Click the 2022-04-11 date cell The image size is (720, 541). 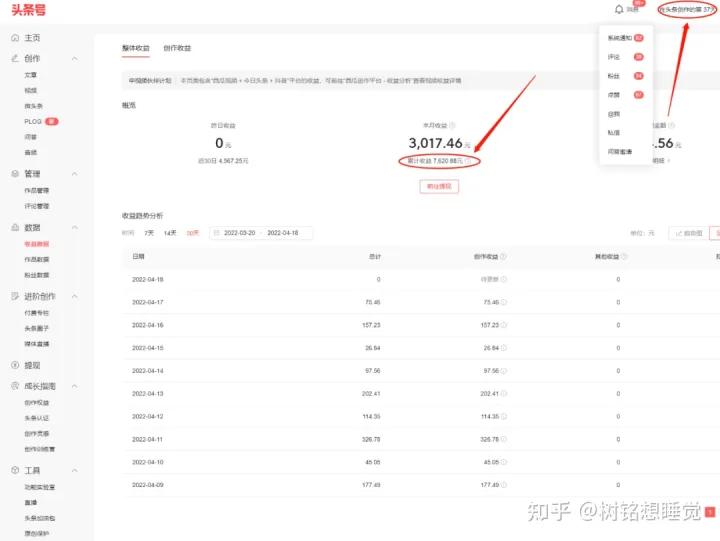coord(148,439)
